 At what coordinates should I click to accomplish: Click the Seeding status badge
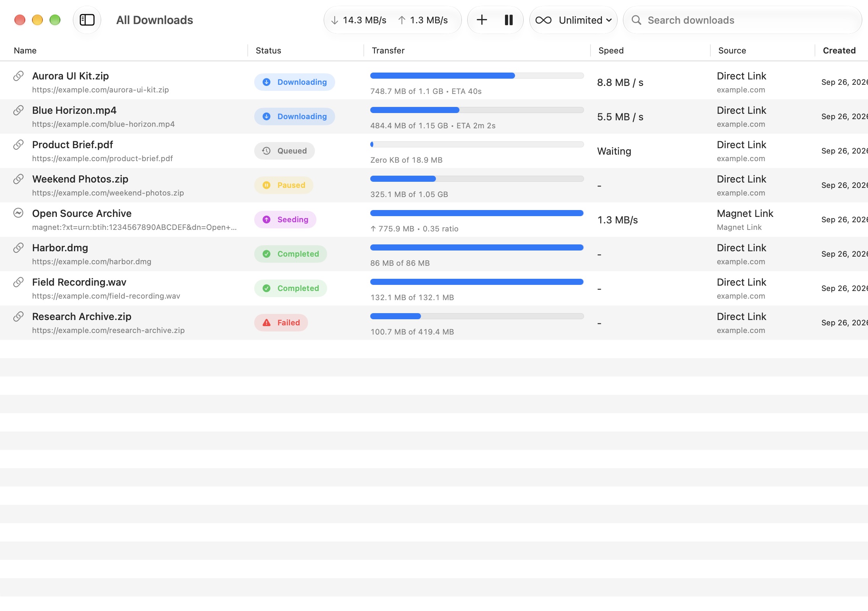[285, 220]
